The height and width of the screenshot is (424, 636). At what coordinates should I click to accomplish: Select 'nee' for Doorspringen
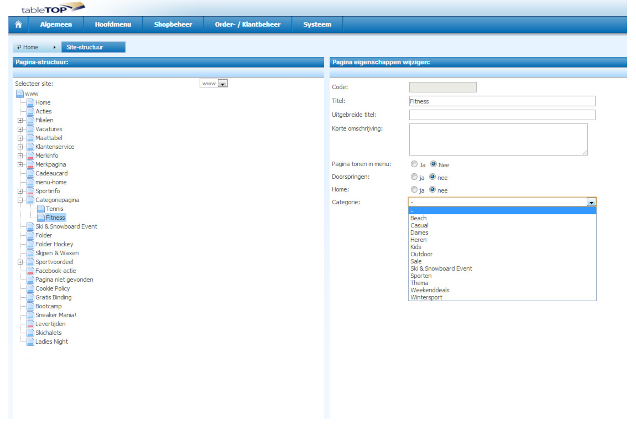point(432,177)
